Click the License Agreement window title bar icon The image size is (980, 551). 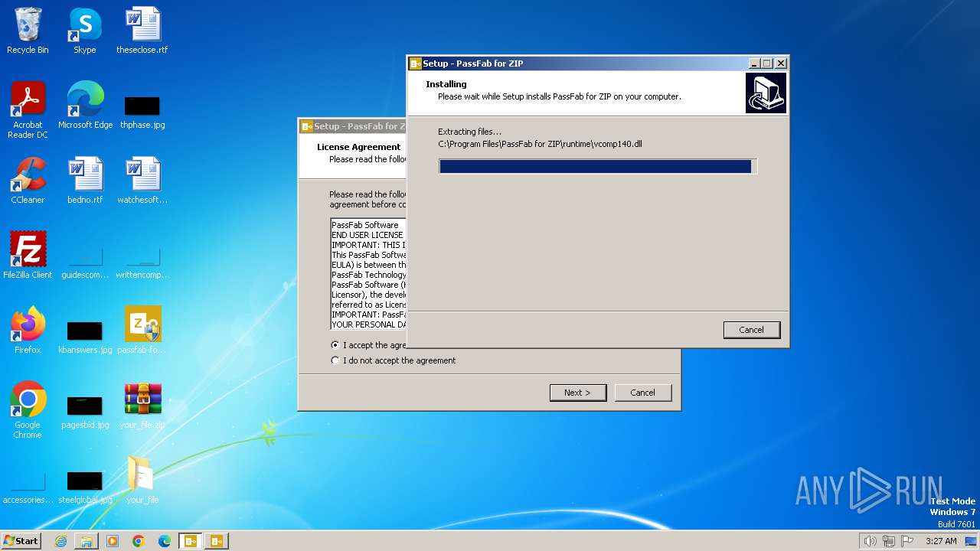coord(307,126)
